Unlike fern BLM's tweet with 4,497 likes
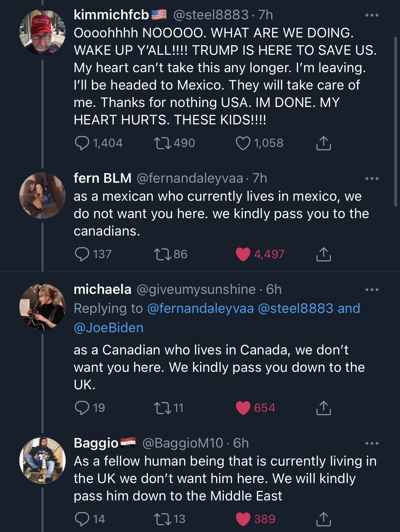 [243, 254]
